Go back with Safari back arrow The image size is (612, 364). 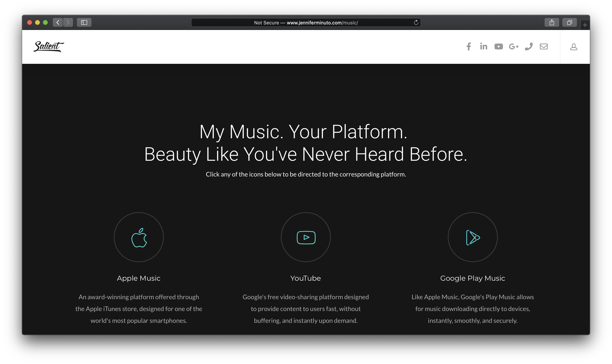58,23
